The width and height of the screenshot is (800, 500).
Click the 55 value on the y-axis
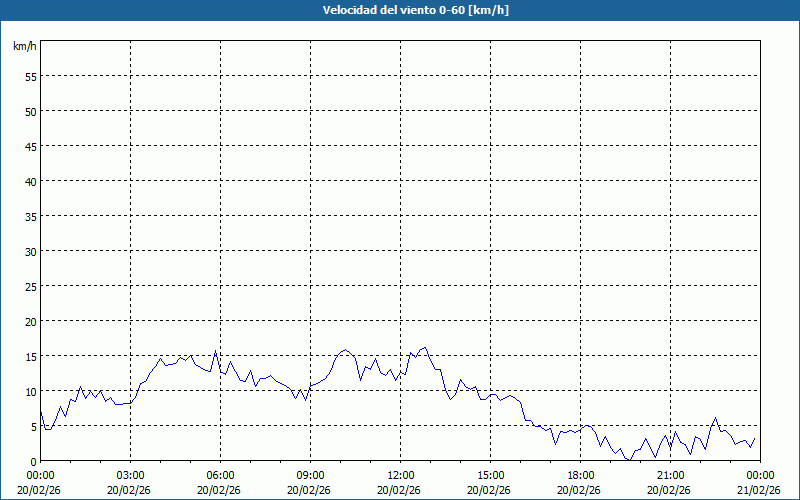coord(30,76)
